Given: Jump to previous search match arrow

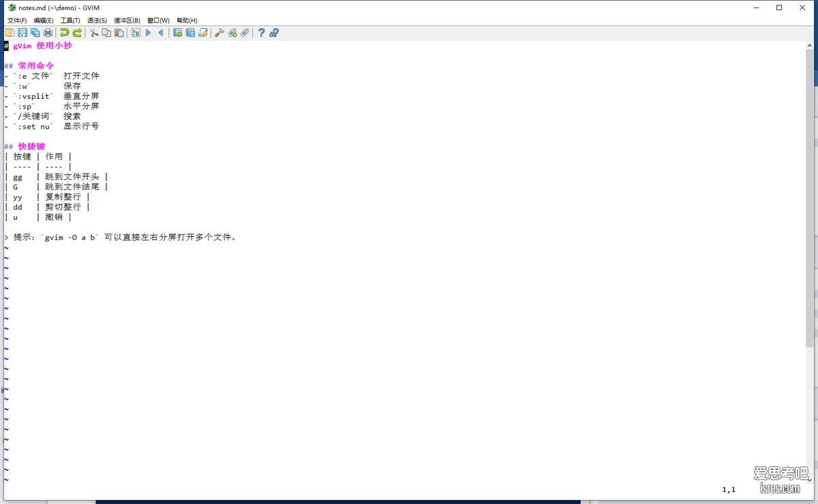Looking at the screenshot, I should pyautogui.click(x=161, y=33).
